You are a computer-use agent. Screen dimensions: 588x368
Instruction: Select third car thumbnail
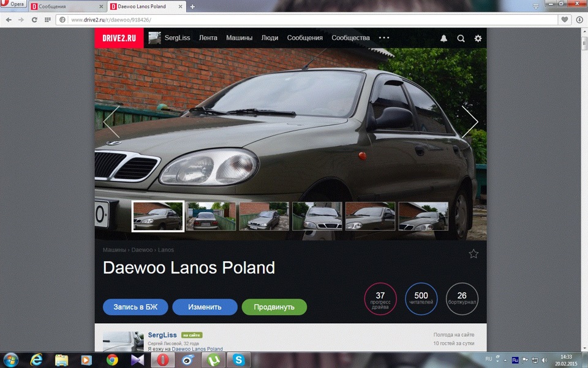[264, 217]
